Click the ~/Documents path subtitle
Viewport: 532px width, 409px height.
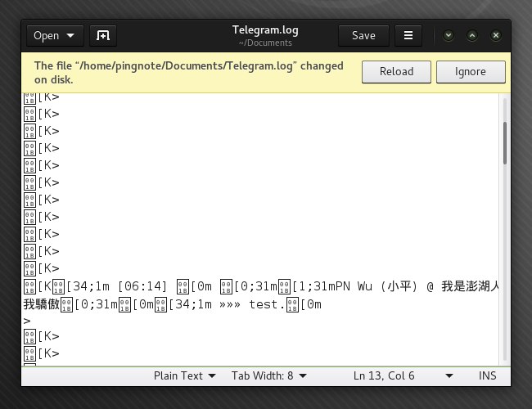click(x=265, y=43)
